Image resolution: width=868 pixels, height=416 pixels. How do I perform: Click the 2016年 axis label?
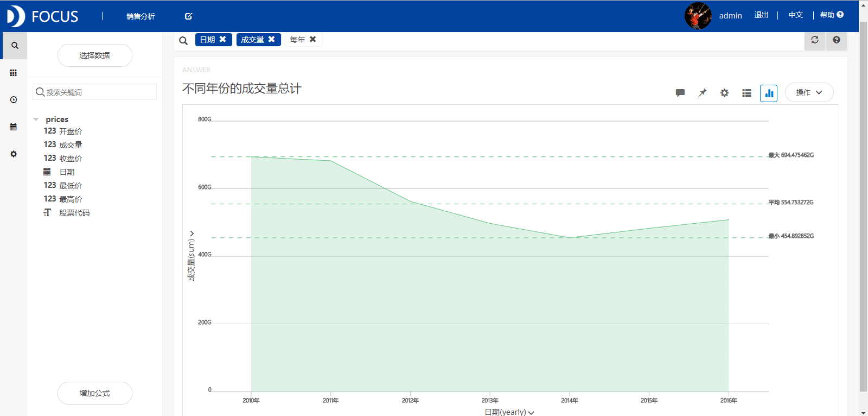729,401
